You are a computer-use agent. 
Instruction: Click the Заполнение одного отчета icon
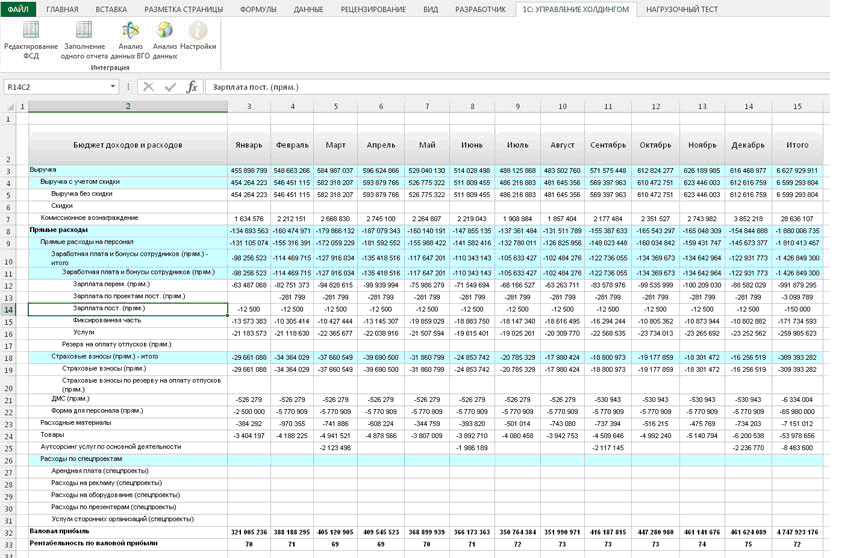click(x=84, y=31)
